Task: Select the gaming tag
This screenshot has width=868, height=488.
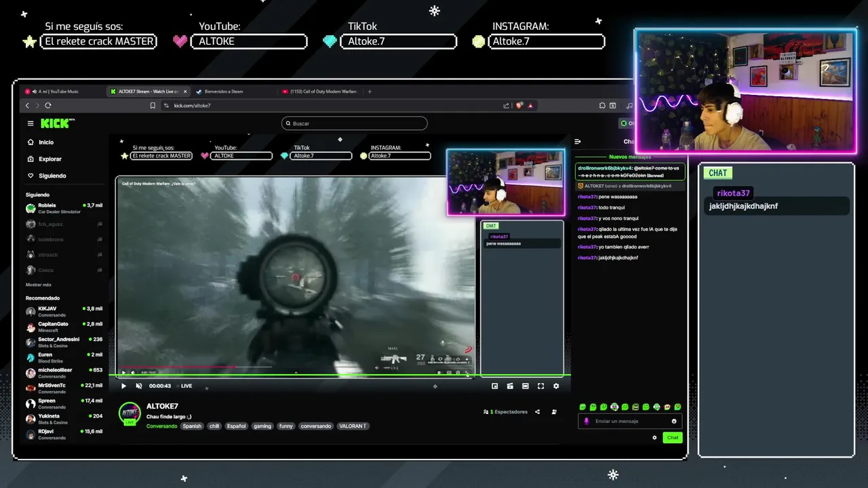Action: [x=262, y=426]
